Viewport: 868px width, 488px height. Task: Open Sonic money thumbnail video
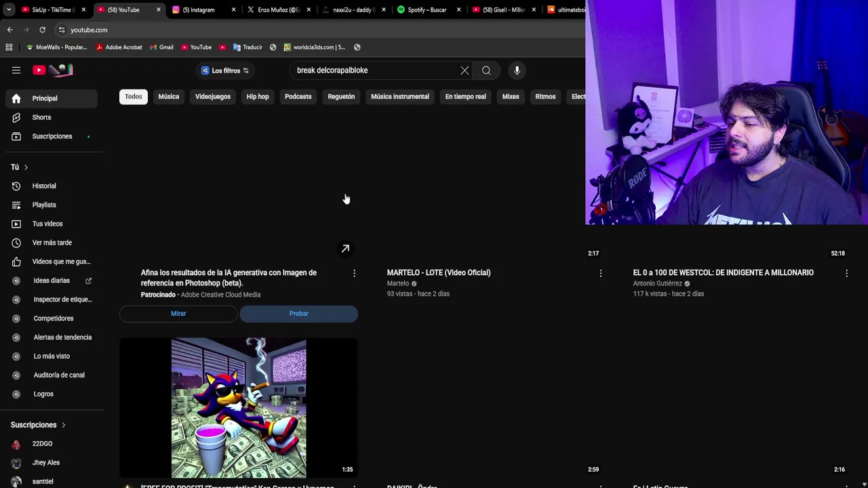(239, 409)
